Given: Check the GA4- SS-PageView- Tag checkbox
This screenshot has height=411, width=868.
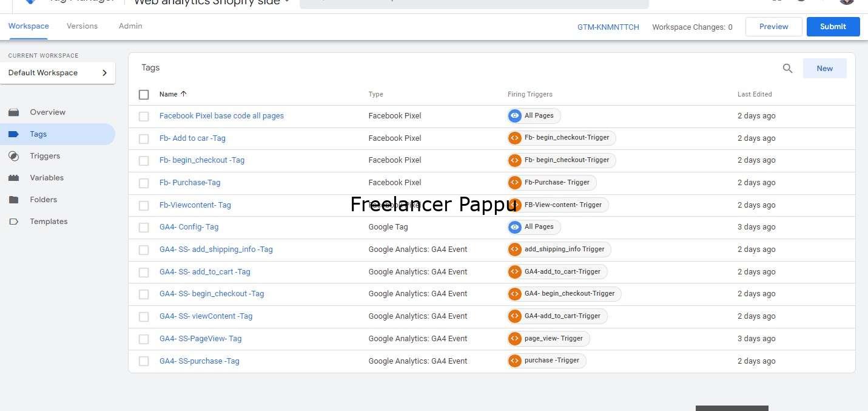Looking at the screenshot, I should pos(144,339).
